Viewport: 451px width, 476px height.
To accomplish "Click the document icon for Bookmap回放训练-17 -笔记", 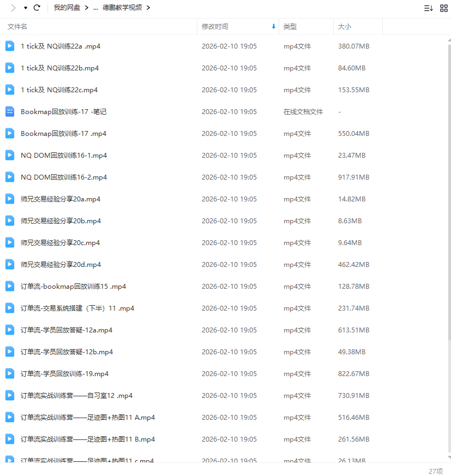I will [x=10, y=112].
